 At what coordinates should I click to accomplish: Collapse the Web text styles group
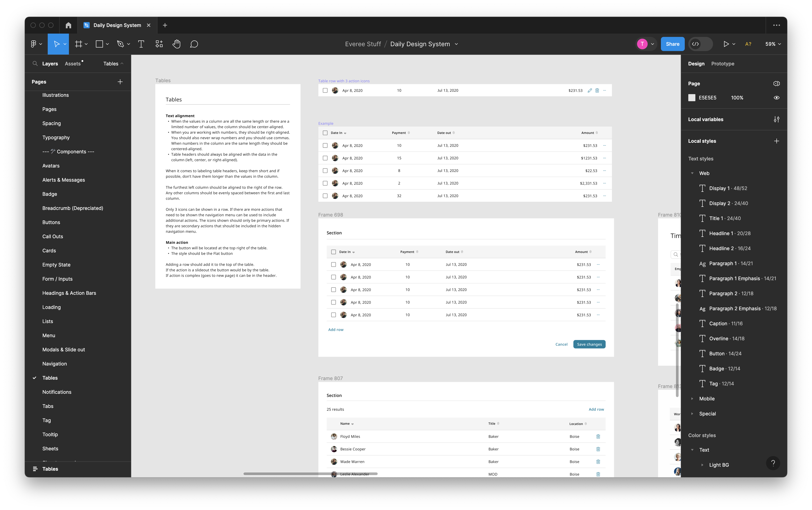tap(692, 173)
